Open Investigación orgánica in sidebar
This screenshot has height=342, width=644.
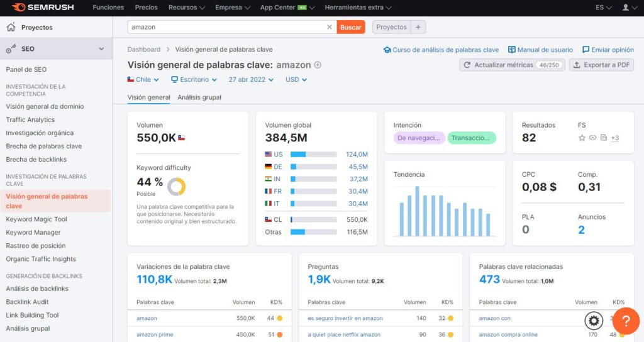[x=40, y=133]
